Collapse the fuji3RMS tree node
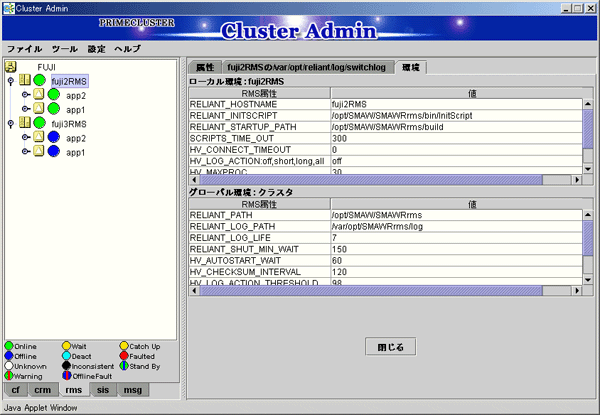600x415 pixels. point(11,123)
